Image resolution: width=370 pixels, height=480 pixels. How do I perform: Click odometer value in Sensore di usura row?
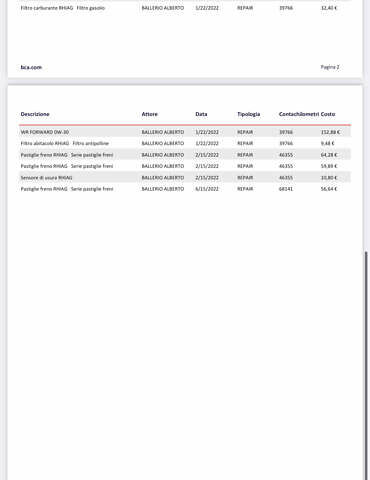coord(286,178)
